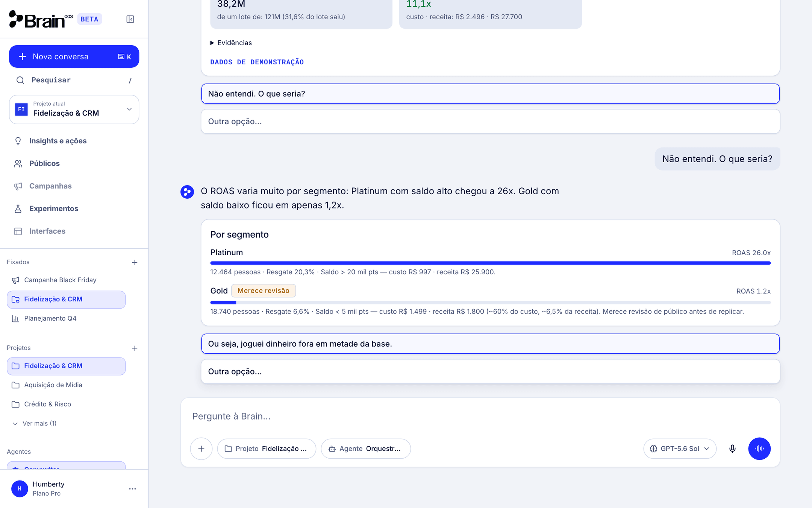This screenshot has width=812, height=508.
Task: Focus the Pesquisar search field
Action: 74,80
